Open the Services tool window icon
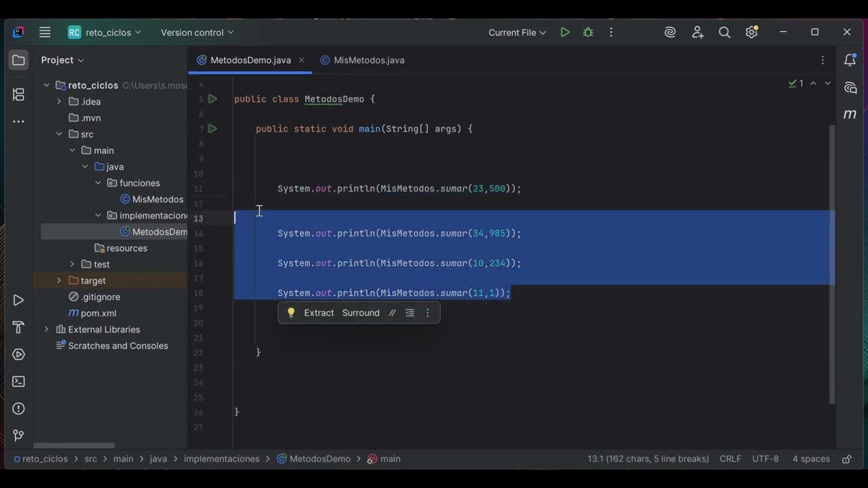Viewport: 868px width, 488px height. click(19, 354)
